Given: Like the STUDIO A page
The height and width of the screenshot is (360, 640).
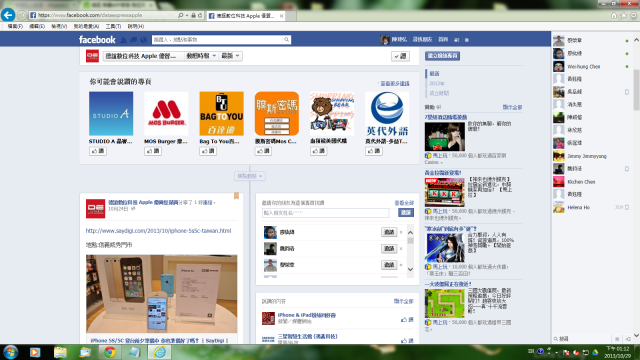Looking at the screenshot, I should (x=98, y=151).
